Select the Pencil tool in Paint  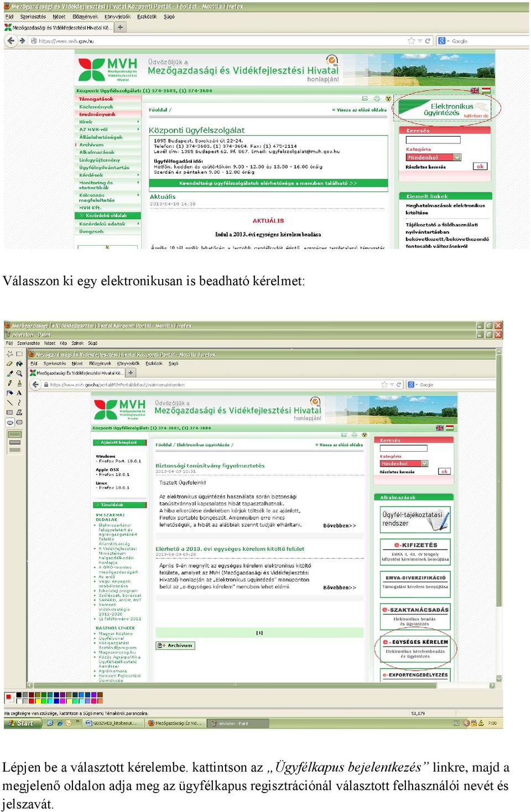pyautogui.click(x=9, y=383)
